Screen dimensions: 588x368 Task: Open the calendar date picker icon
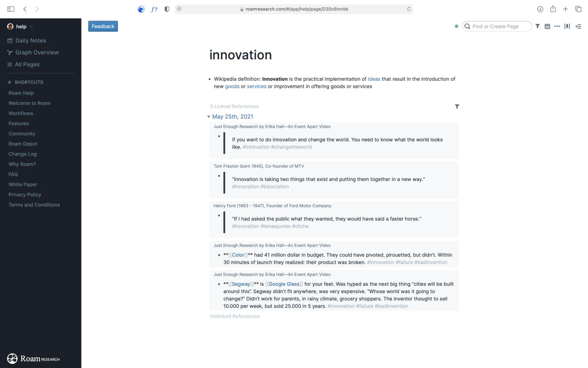[x=547, y=26]
